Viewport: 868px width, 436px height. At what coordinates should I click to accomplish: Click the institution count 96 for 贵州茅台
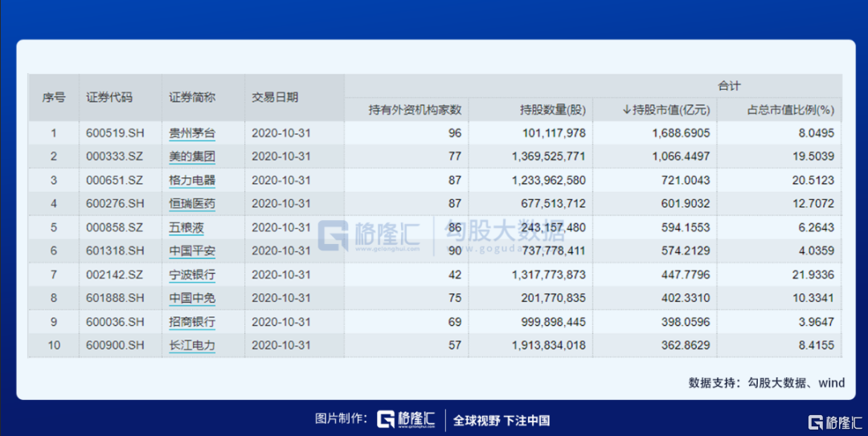coord(455,133)
